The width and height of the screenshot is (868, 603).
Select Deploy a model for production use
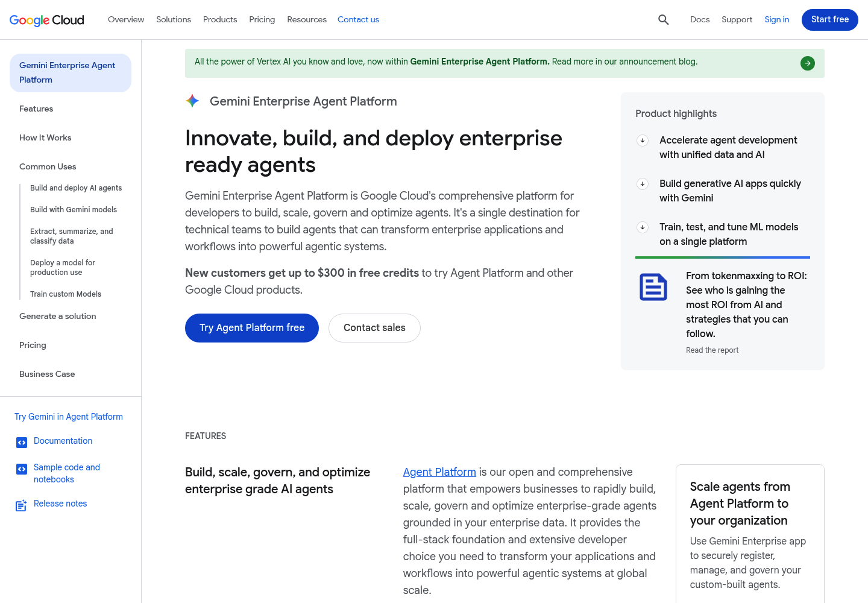click(x=63, y=268)
